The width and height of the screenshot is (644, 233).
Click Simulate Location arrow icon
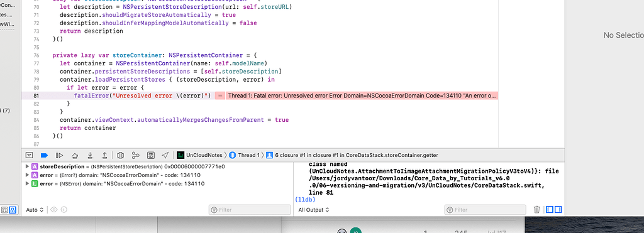(x=165, y=155)
